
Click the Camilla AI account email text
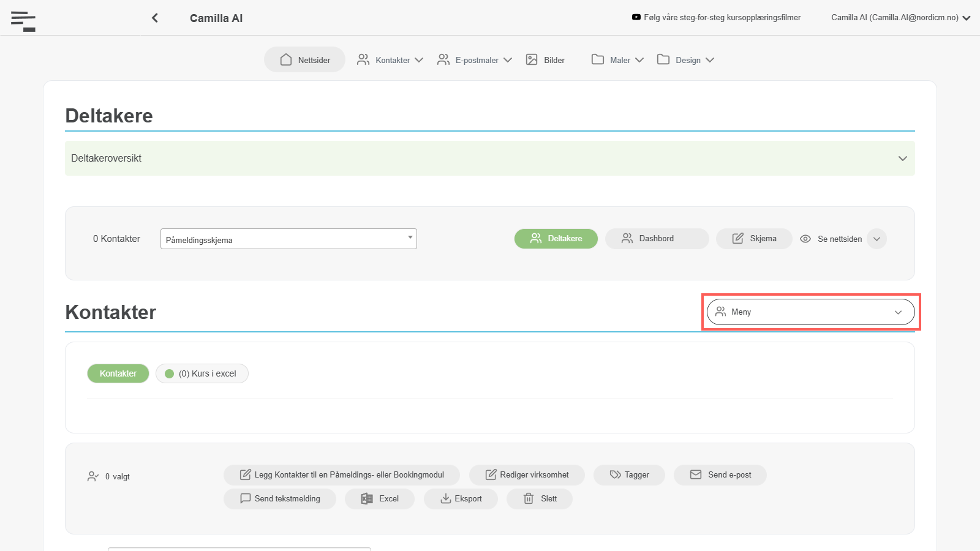coord(895,18)
